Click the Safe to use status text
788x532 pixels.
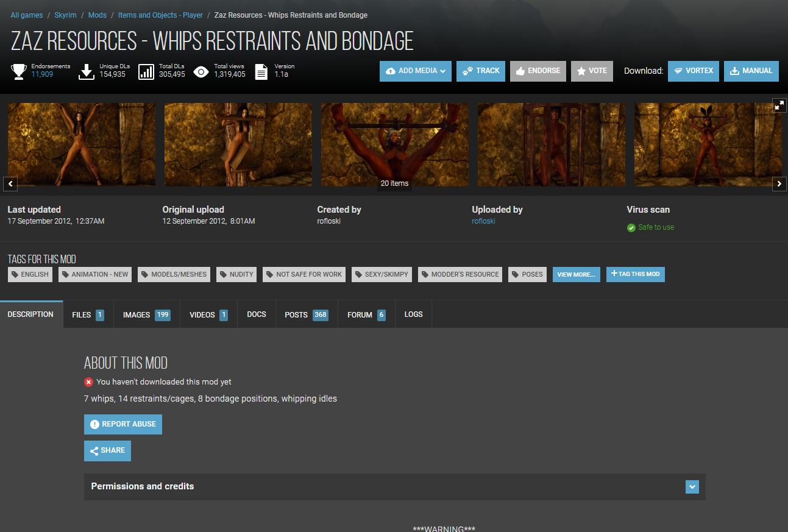pos(656,227)
